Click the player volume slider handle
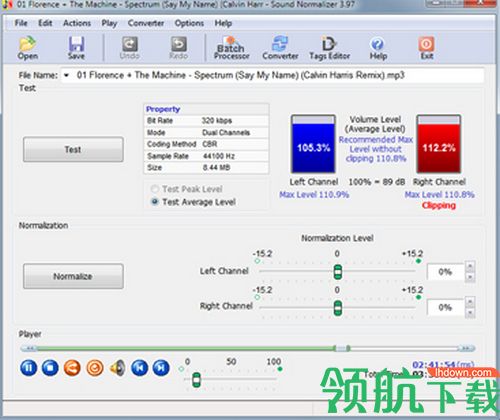The width and height of the screenshot is (500, 420). tap(197, 380)
